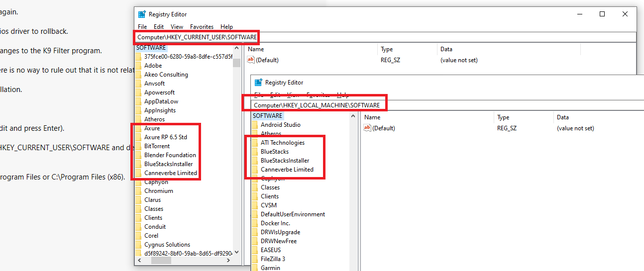Image resolution: width=644 pixels, height=271 pixels.
Task: Select the EASEUS folder icon
Action: (x=255, y=250)
